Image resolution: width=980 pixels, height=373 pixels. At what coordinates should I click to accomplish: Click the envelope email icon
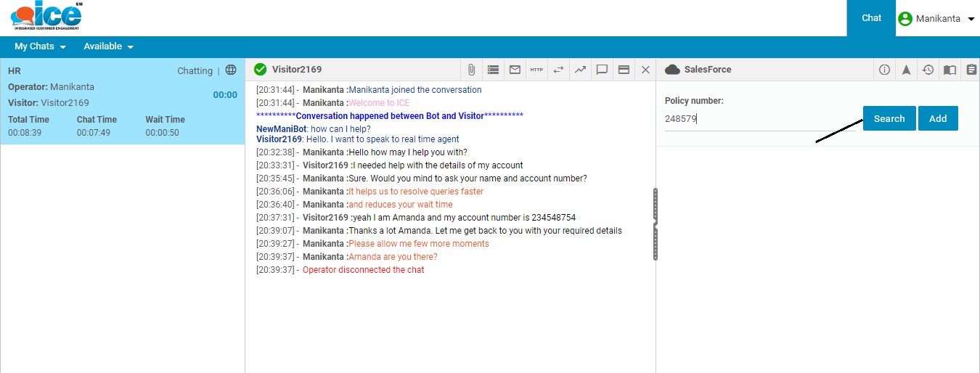(x=515, y=70)
